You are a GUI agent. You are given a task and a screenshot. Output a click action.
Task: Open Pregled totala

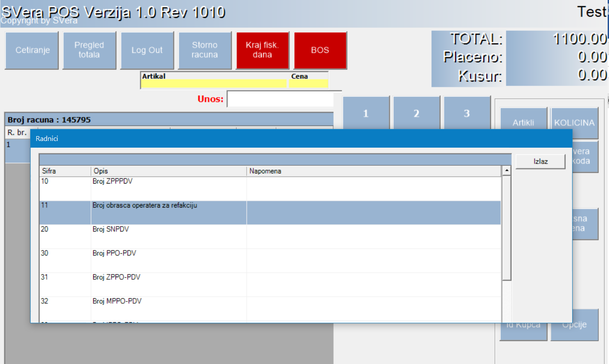pyautogui.click(x=89, y=50)
